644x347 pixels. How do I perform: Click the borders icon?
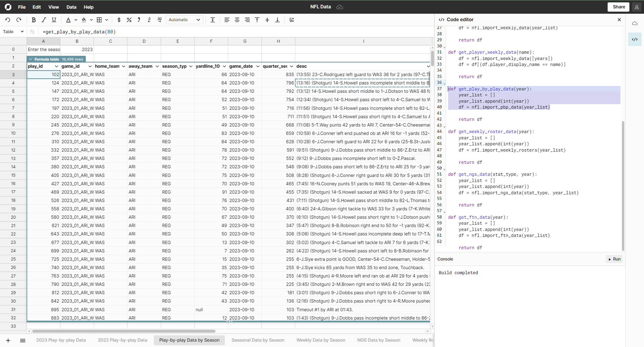(100, 20)
